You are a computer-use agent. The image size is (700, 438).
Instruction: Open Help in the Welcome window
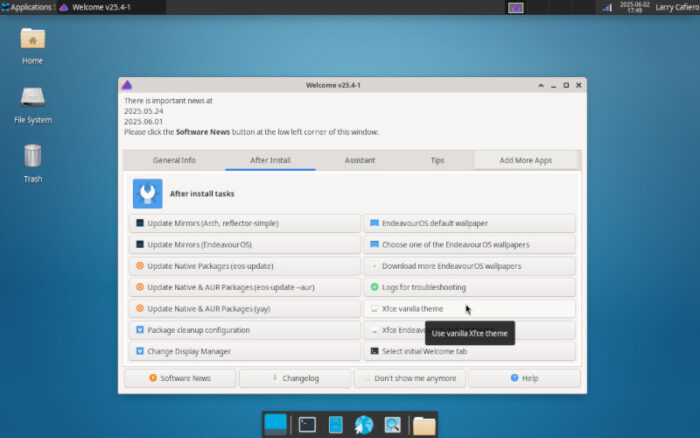[525, 378]
